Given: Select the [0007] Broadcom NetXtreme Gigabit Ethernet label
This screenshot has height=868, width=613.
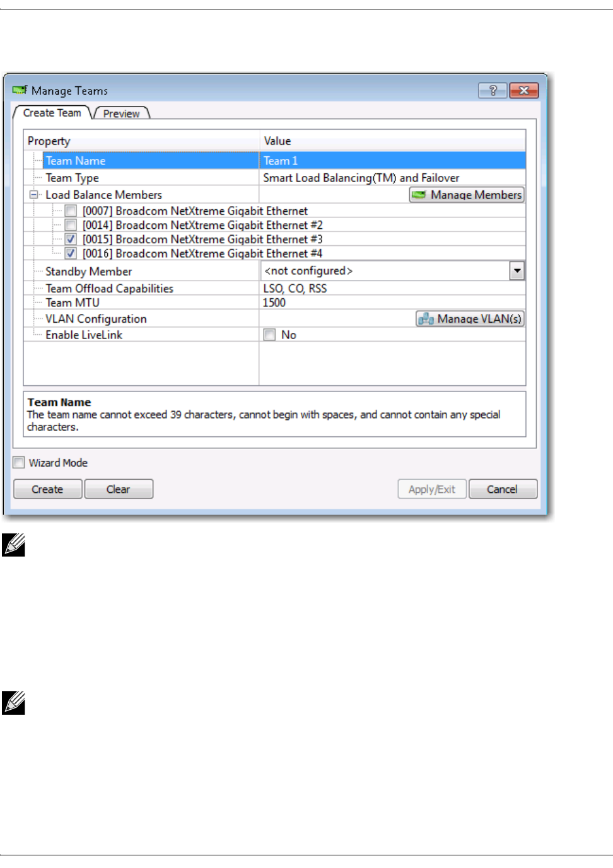Looking at the screenshot, I should click(195, 211).
